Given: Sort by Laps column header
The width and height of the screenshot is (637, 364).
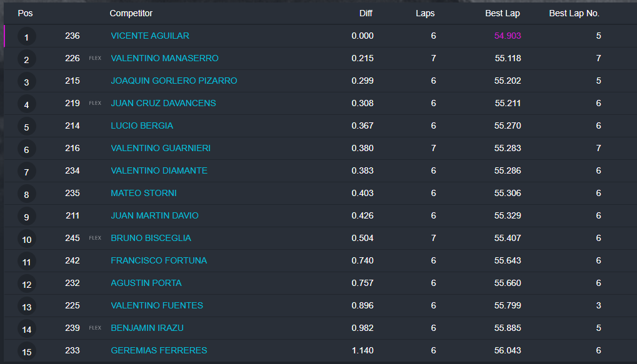Looking at the screenshot, I should [x=425, y=13].
